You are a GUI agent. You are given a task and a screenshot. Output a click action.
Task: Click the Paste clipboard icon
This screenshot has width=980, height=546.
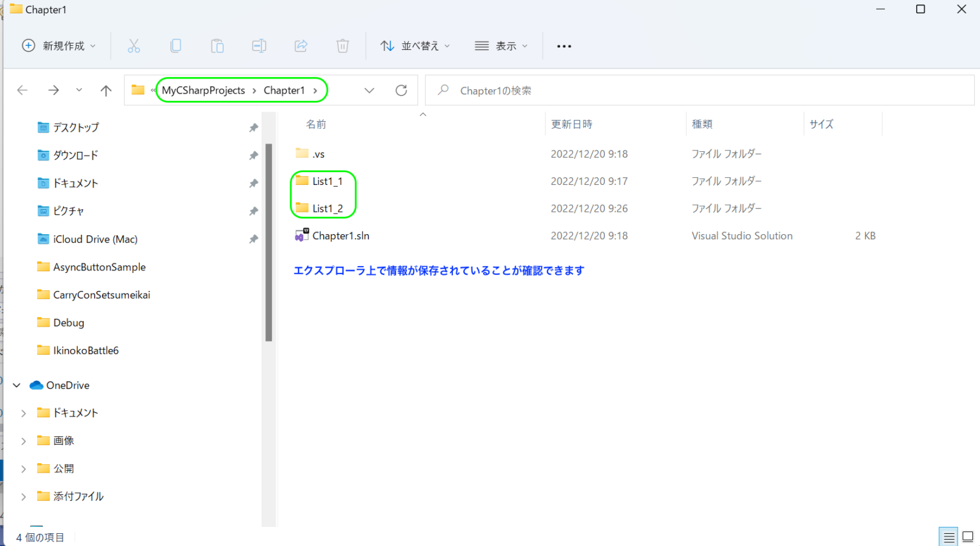pyautogui.click(x=218, y=46)
